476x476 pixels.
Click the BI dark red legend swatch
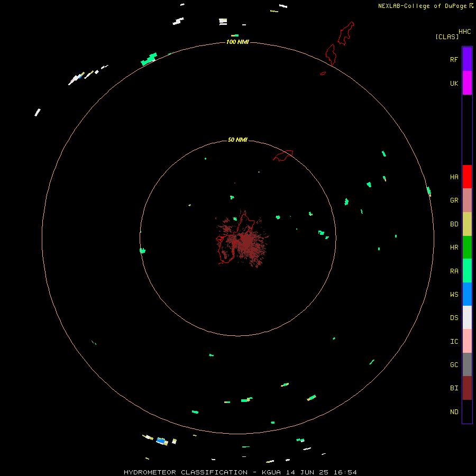[x=467, y=388]
